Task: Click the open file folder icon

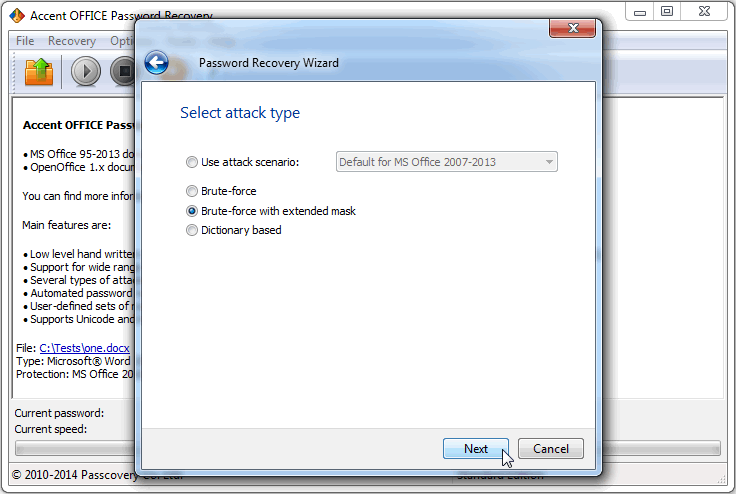Action: (x=38, y=71)
